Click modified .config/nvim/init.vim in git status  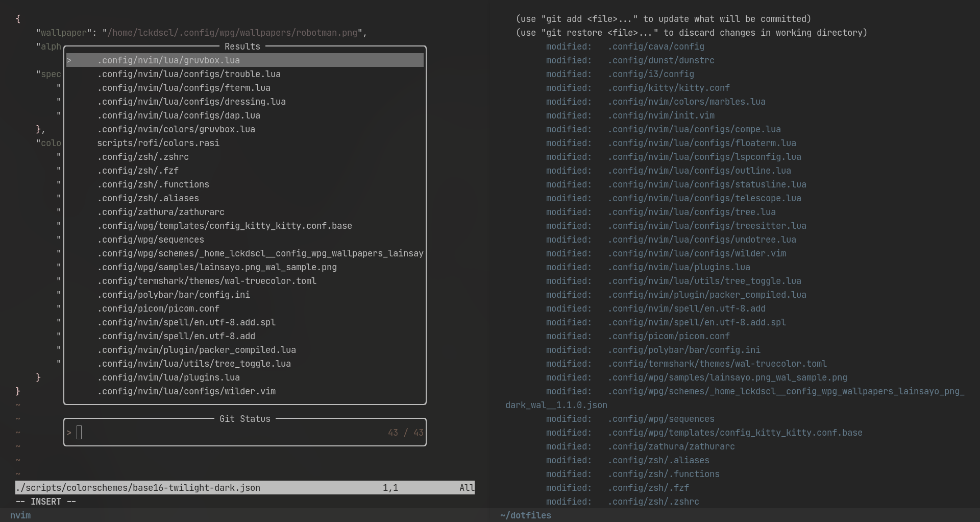661,115
